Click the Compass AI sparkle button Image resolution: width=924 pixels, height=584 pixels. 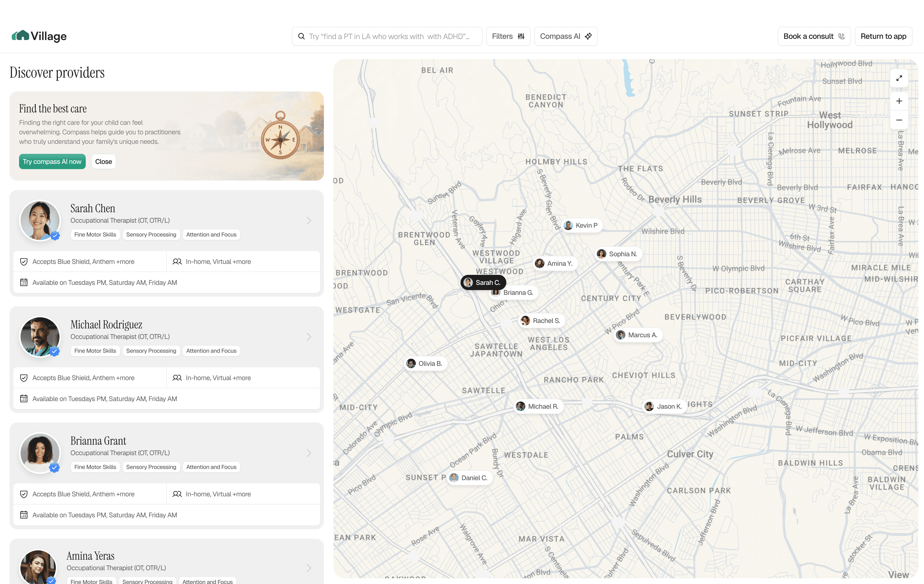click(x=566, y=36)
